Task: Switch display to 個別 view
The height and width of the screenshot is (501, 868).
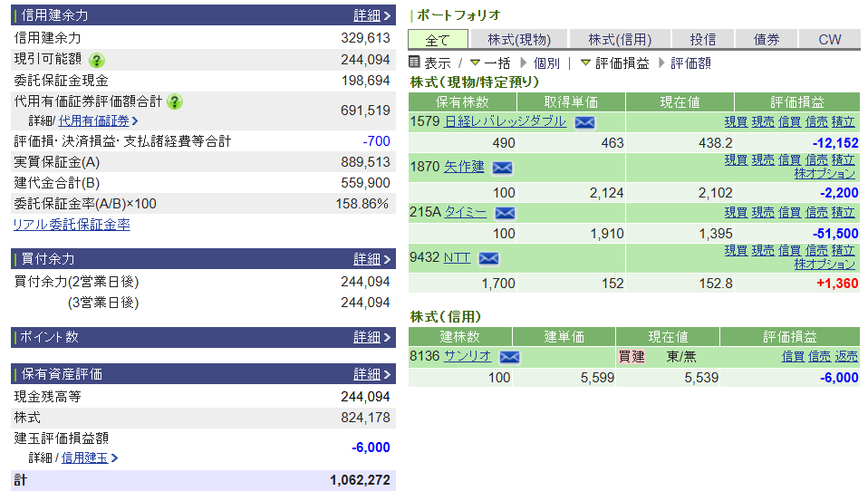Action: coord(546,63)
